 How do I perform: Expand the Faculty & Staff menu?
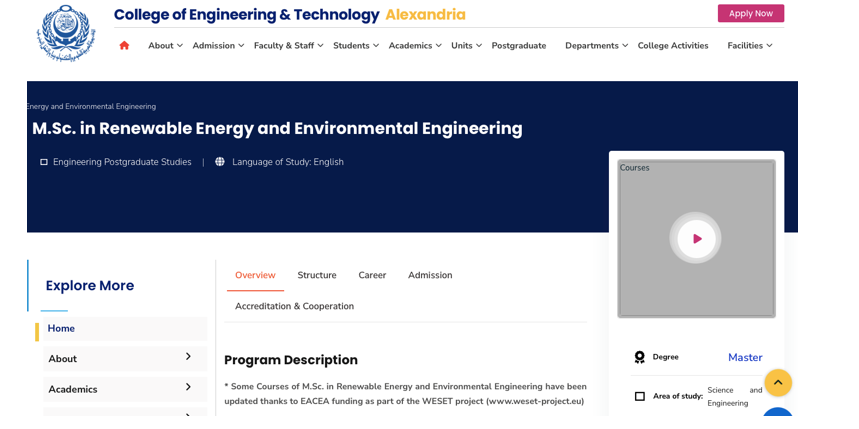pos(288,45)
